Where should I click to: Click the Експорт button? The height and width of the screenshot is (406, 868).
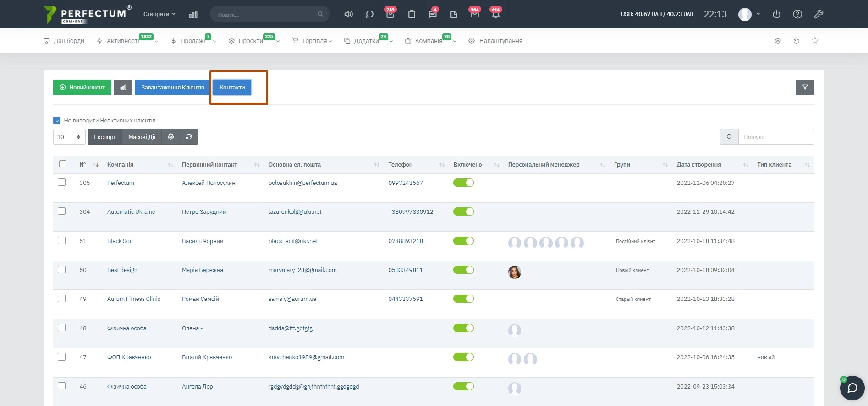(105, 137)
